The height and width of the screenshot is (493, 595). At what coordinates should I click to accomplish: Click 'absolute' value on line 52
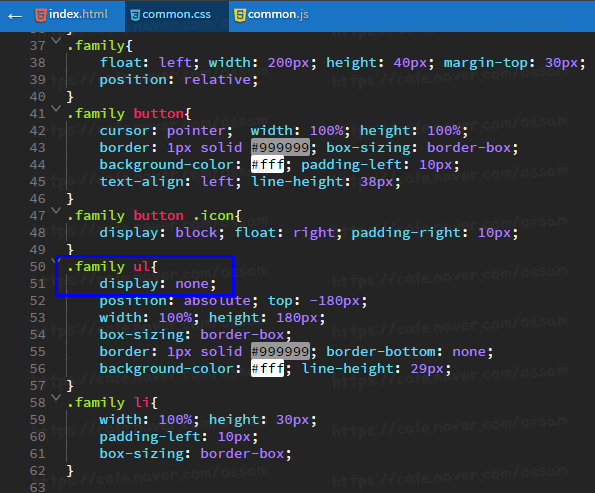pyautogui.click(x=217, y=301)
